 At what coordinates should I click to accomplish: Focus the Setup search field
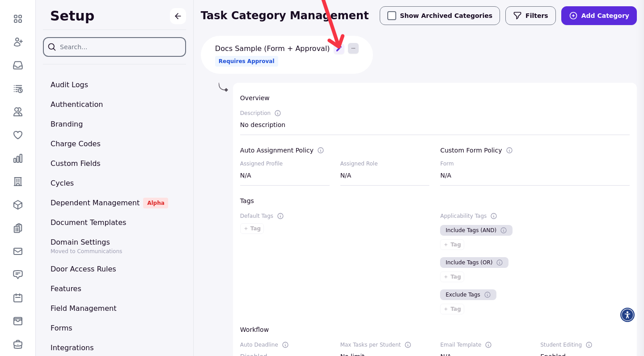[x=114, y=47]
